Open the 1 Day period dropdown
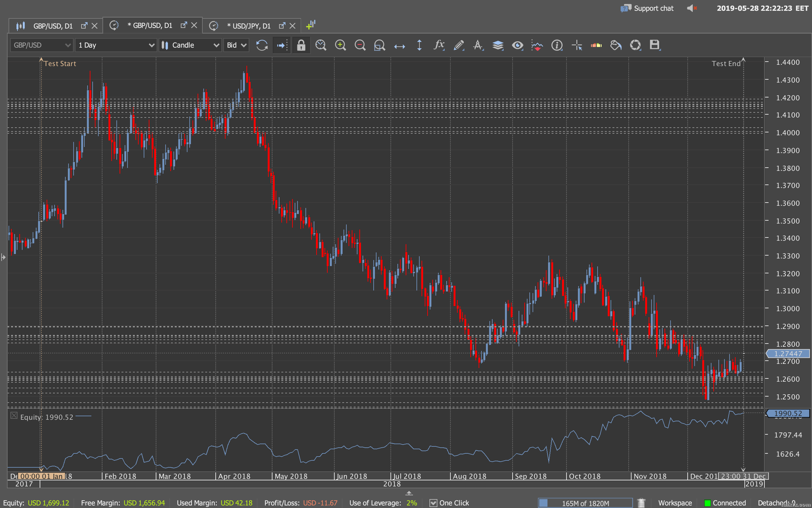 (116, 45)
